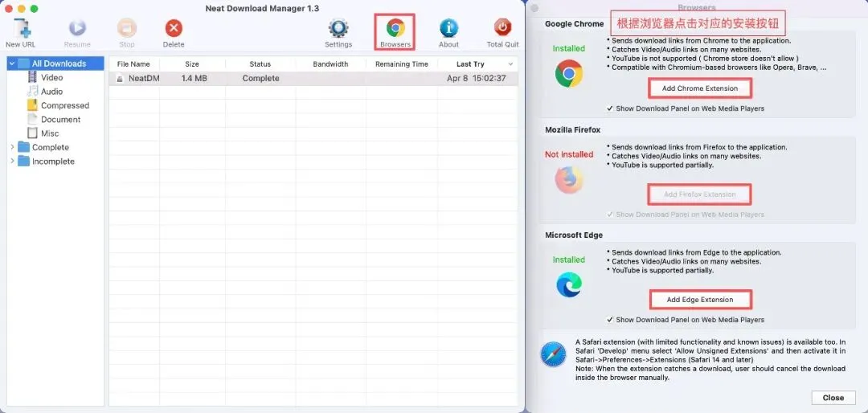The image size is (868, 413).
Task: Expand the Incomplete folder chevron
Action: pyautogui.click(x=12, y=162)
